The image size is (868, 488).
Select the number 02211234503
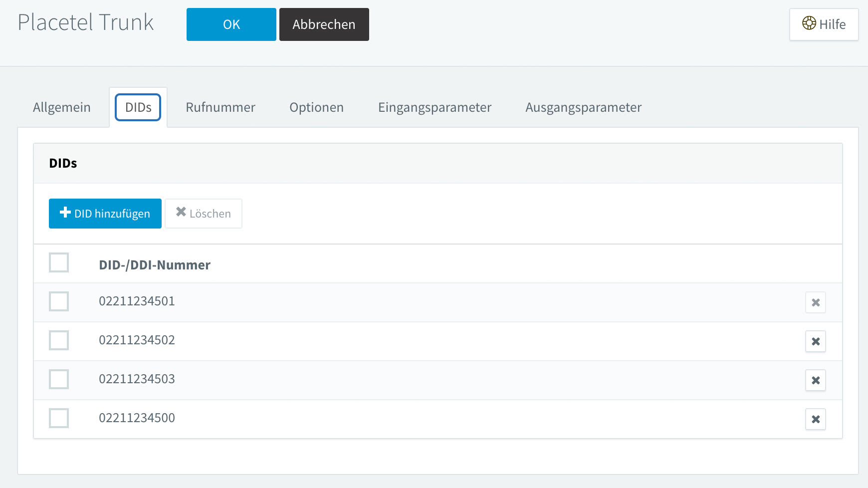click(137, 379)
